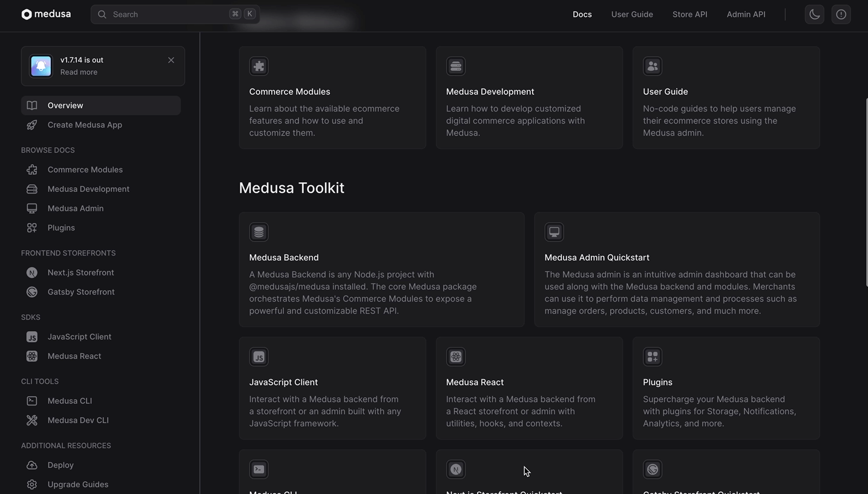Click the search field in header
This screenshot has height=494, width=868.
click(175, 14)
